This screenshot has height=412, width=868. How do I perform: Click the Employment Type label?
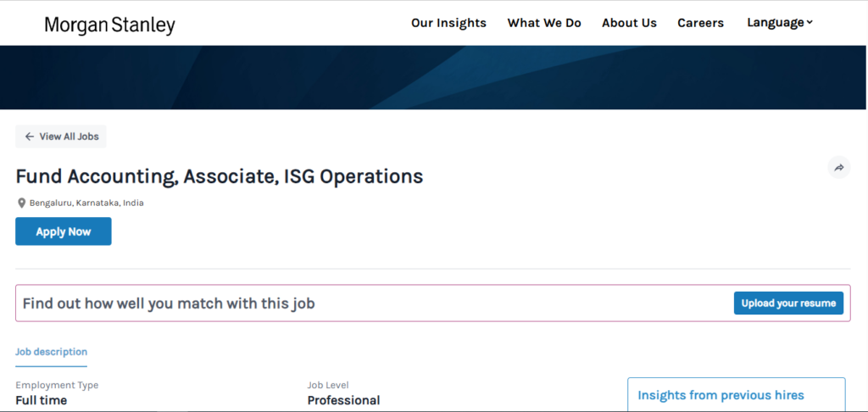57,385
